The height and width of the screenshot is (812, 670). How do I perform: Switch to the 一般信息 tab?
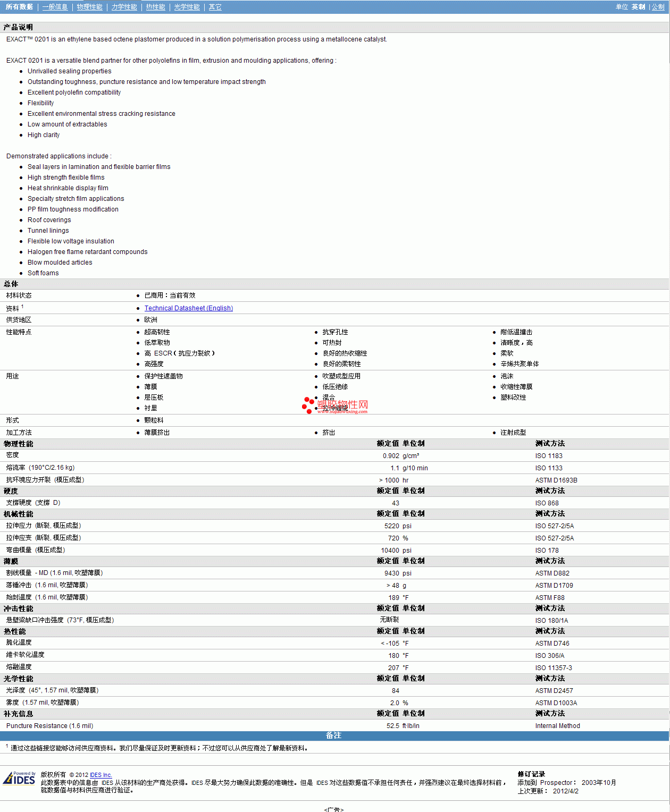click(x=55, y=7)
